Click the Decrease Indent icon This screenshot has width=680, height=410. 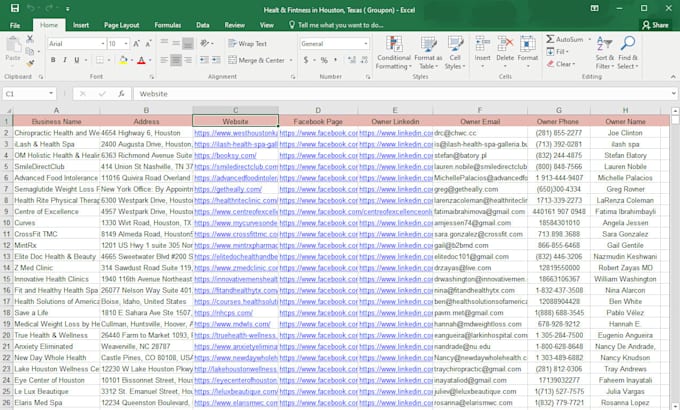[204, 60]
